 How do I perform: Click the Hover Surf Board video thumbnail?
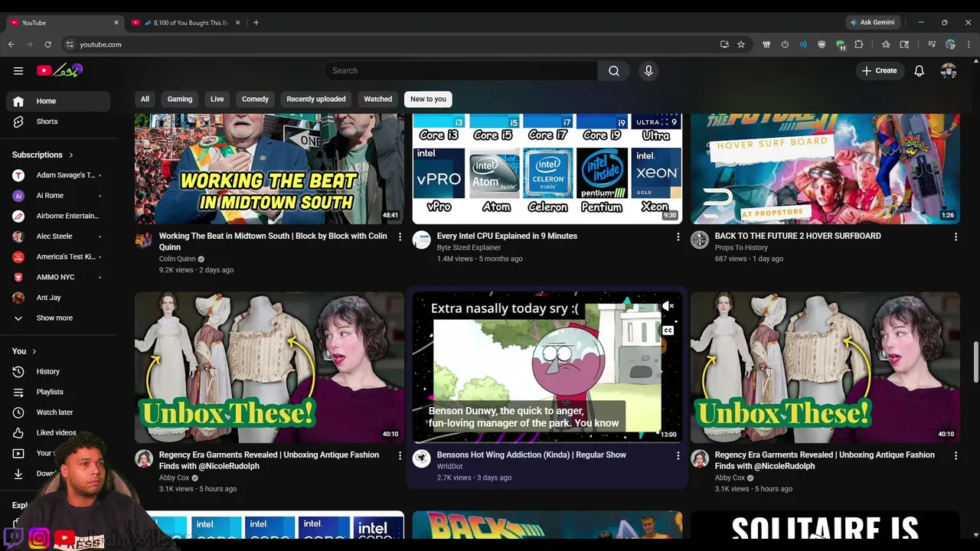tap(825, 168)
